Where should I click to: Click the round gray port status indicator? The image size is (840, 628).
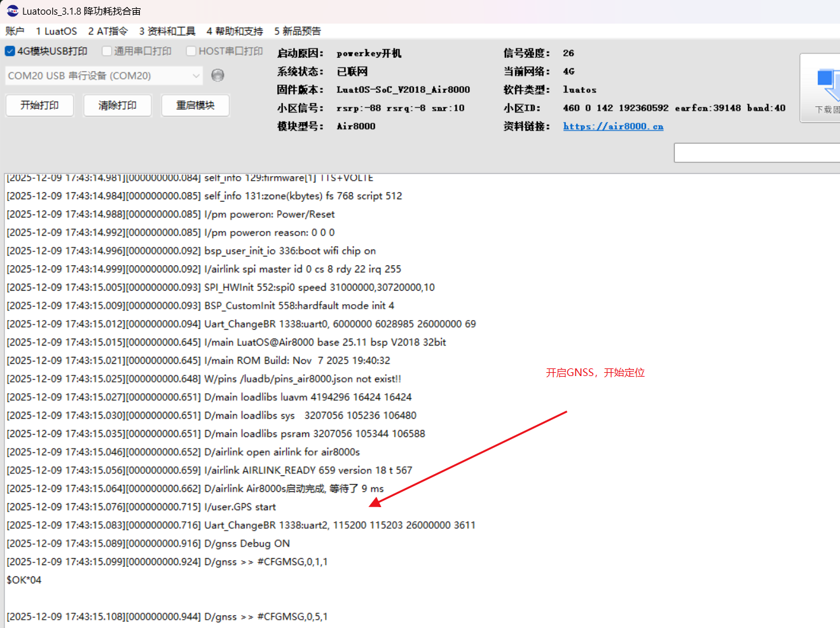217,75
